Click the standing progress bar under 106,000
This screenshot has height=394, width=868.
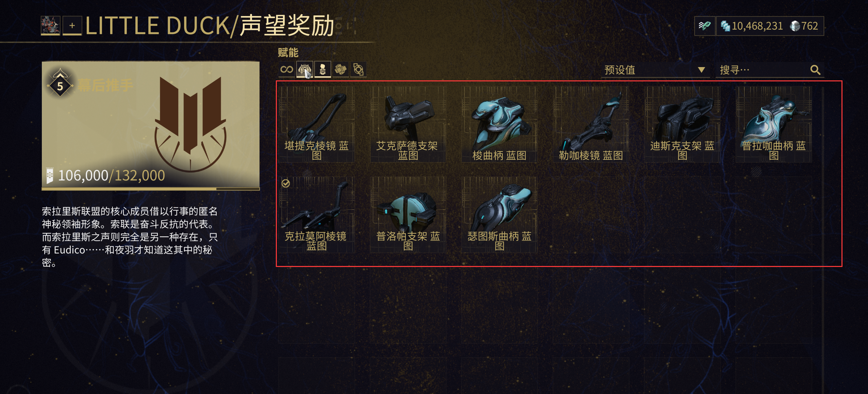click(151, 189)
